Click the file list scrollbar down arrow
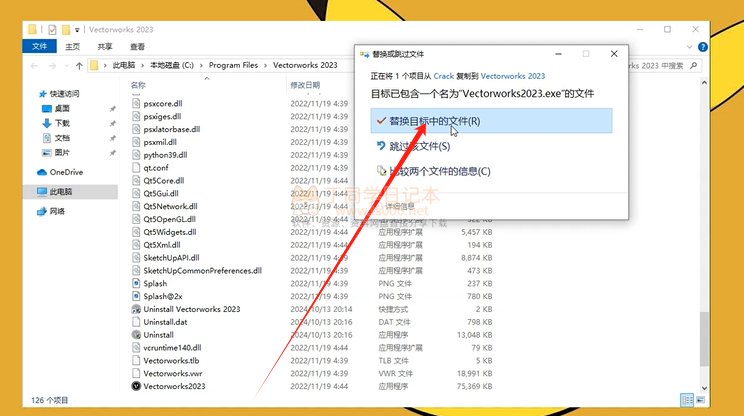The image size is (744, 416). 704,388
